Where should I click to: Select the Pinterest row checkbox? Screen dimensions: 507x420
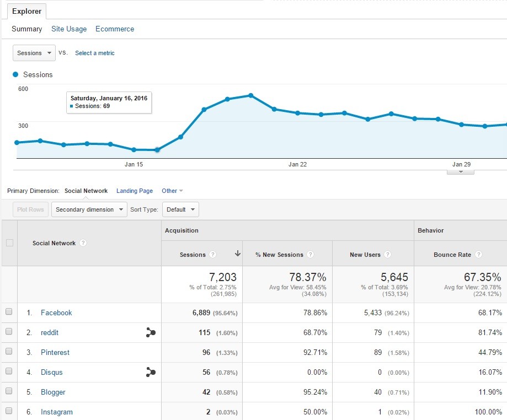point(9,352)
